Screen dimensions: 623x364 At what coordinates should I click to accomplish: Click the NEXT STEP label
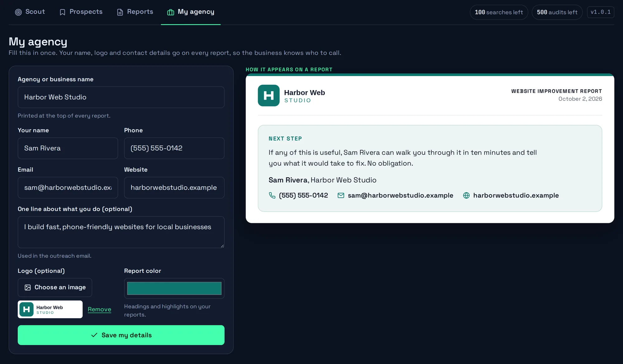coord(285,139)
